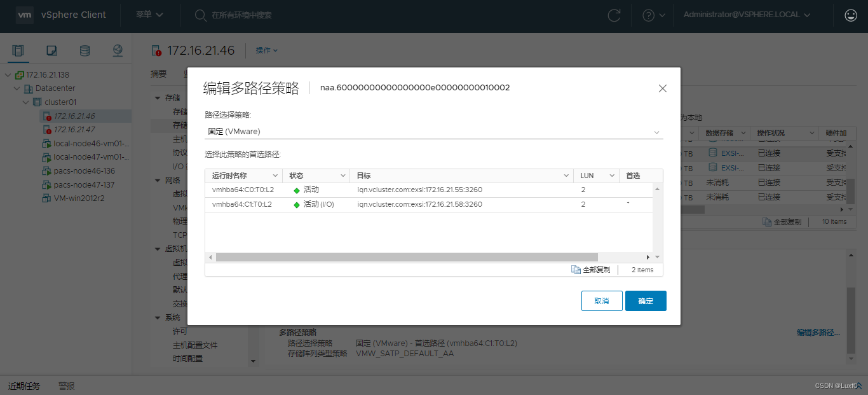Select path row vmhba64:C0:T0:L2
868x395 pixels.
click(x=429, y=190)
